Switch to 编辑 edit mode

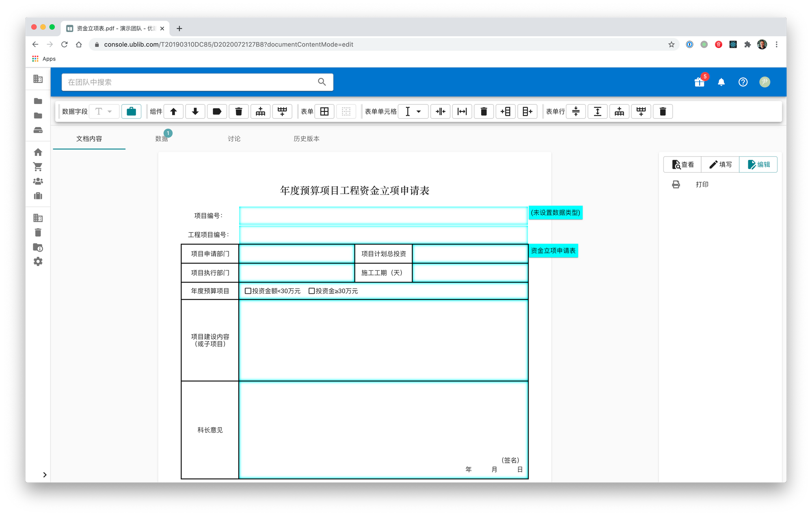[x=758, y=164]
